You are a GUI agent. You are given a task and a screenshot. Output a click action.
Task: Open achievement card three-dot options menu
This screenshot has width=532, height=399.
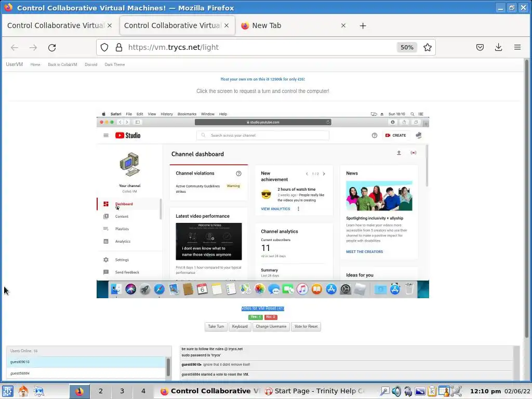pos(298,209)
